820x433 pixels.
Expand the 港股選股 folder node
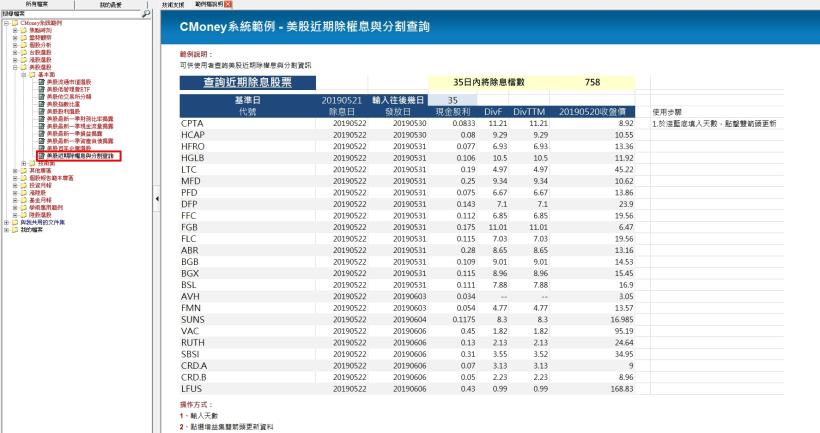(x=15, y=60)
